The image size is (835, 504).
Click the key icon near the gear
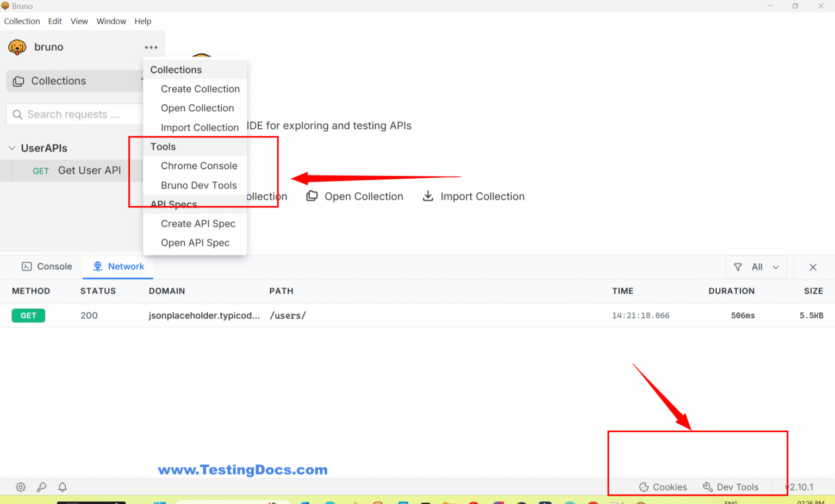click(41, 487)
